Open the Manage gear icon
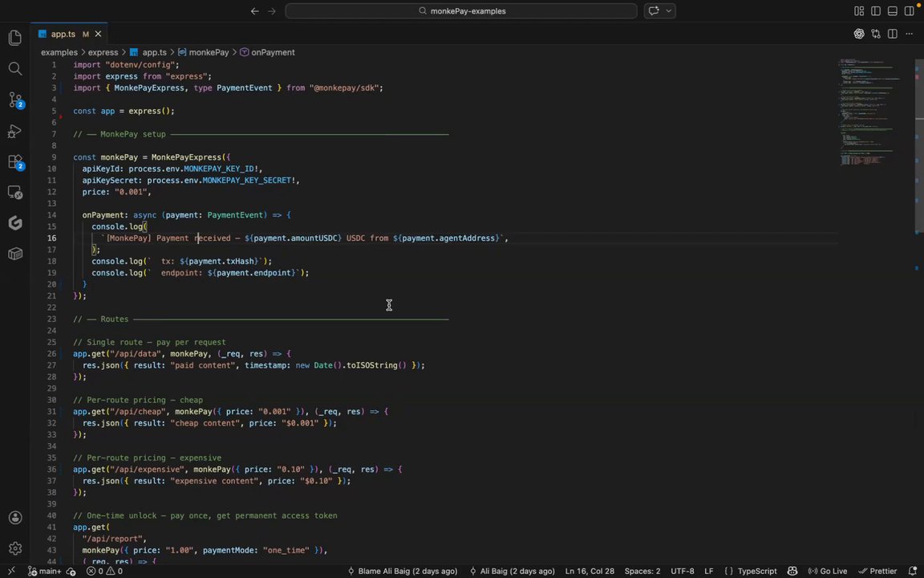This screenshot has width=924, height=578. [x=15, y=548]
